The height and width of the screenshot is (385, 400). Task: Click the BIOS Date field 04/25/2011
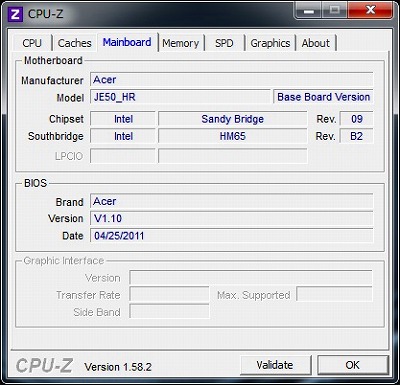click(x=231, y=236)
